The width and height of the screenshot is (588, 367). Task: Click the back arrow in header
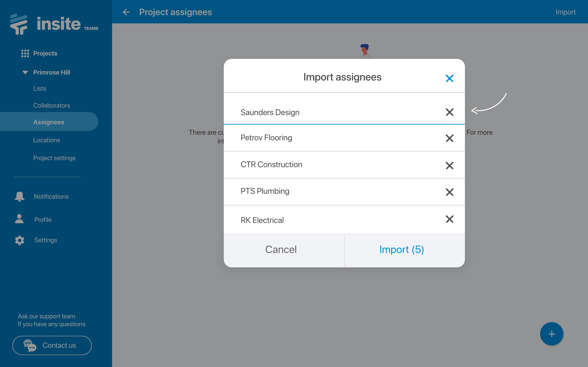(126, 12)
